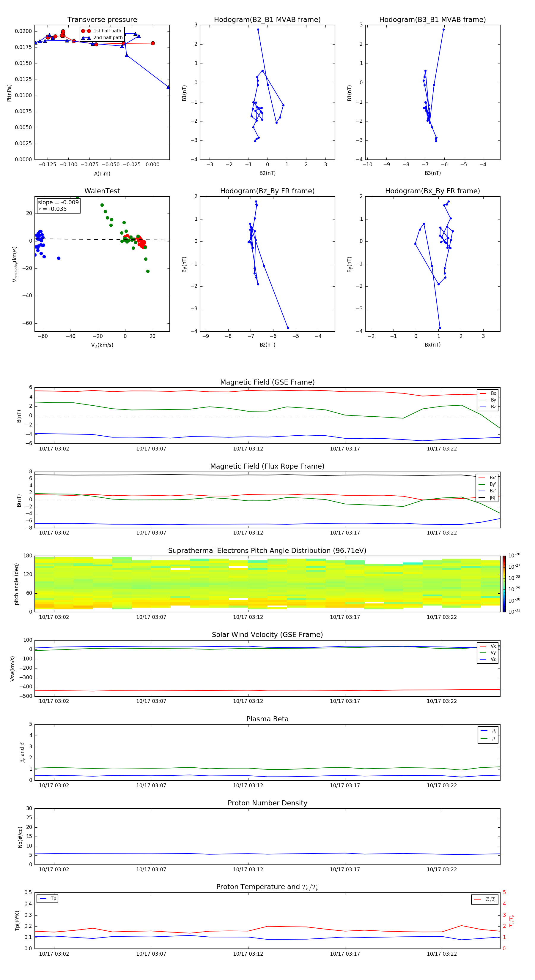Viewport: 535px width, 980px height.
Task: Click the 'V_A(km/s)' x-axis label
Action: (102, 345)
